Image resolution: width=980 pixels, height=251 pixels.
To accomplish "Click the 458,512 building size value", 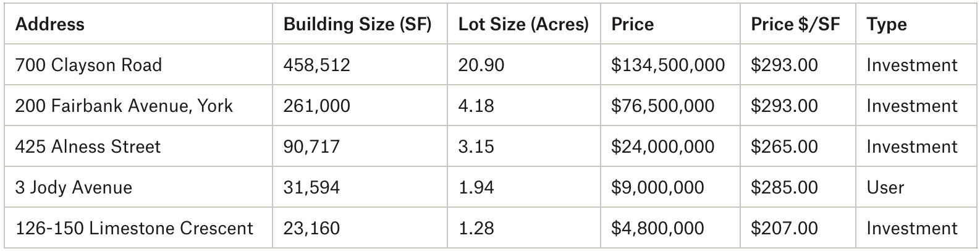I will click(316, 65).
